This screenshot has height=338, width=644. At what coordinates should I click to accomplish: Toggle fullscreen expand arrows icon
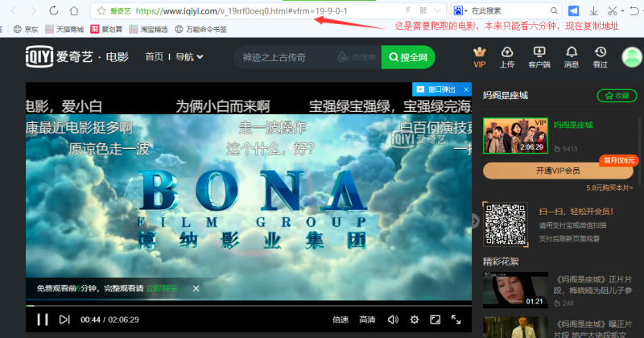(x=456, y=319)
